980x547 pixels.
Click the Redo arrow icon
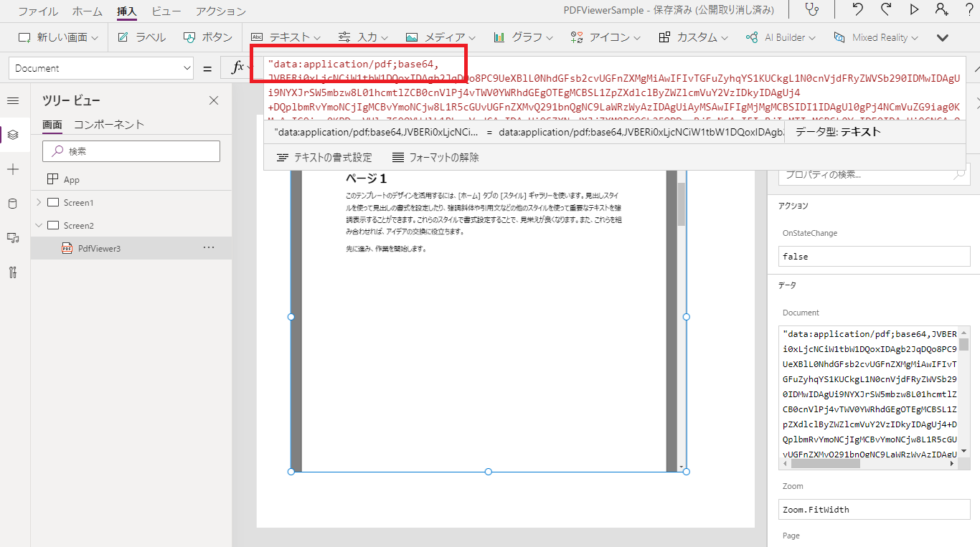pos(886,10)
